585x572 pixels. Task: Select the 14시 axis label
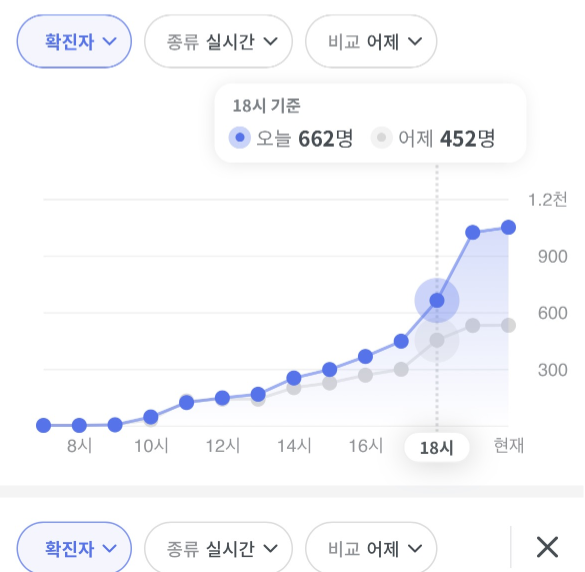(x=294, y=446)
